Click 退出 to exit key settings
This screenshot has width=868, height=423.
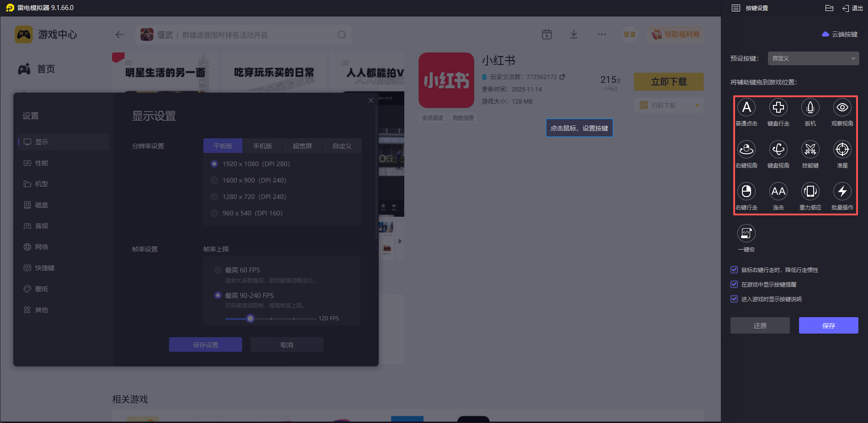tap(852, 8)
